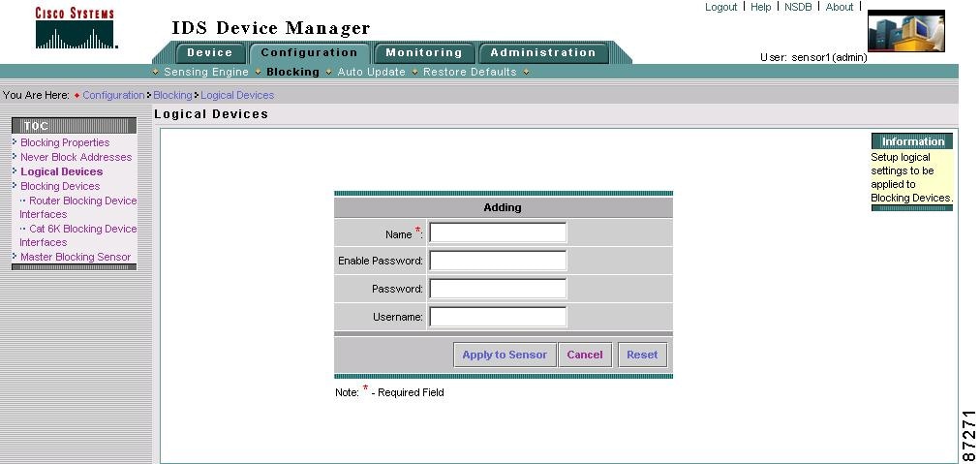Click the TOC header
The width and height of the screenshot is (980, 464).
pos(74,126)
